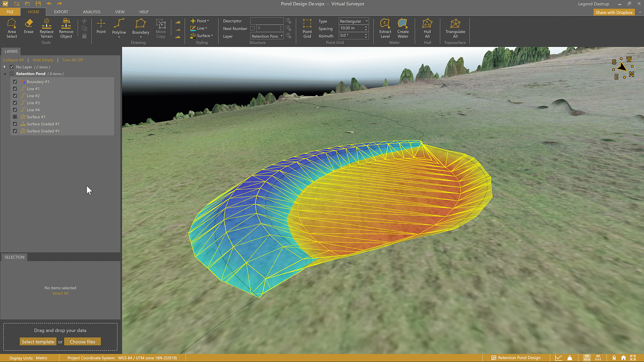Activate the Erase tool
The height and width of the screenshot is (362, 644).
(x=29, y=26)
